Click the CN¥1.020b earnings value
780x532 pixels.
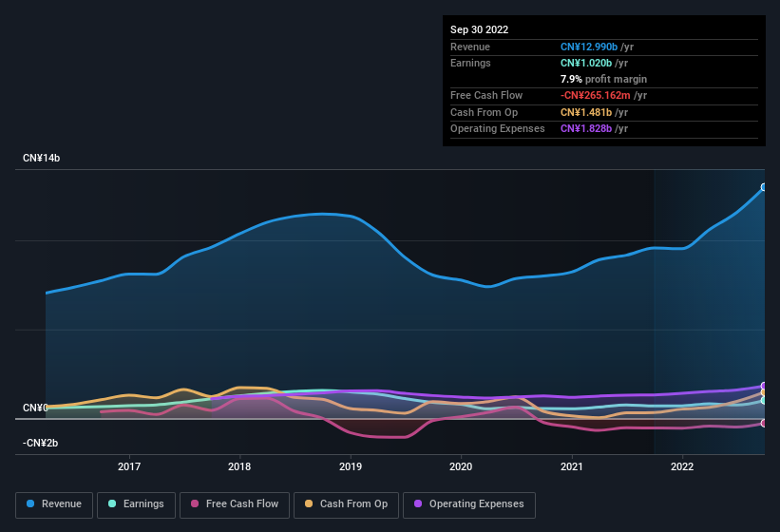586,63
